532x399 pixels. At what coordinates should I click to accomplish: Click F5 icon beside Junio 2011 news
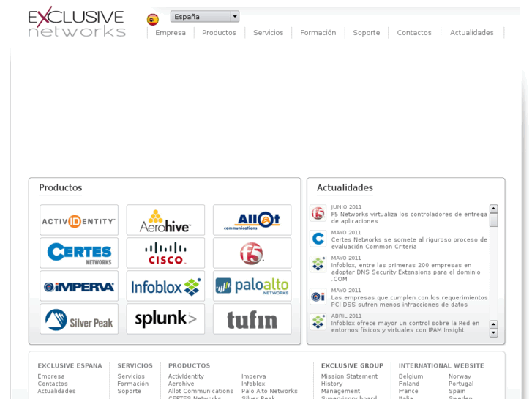(x=318, y=213)
